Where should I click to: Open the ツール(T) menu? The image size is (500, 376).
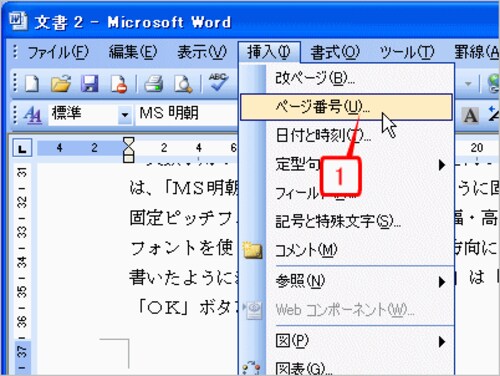coord(407,52)
